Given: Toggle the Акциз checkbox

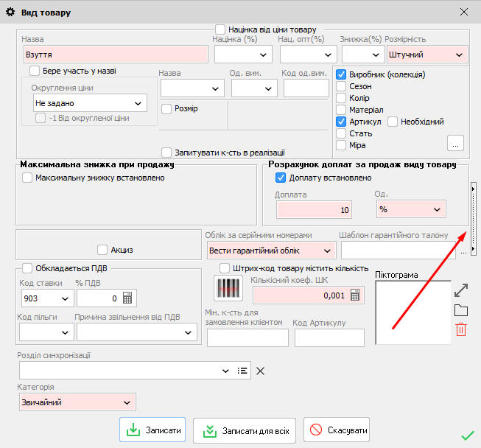Looking at the screenshot, I should click(102, 250).
